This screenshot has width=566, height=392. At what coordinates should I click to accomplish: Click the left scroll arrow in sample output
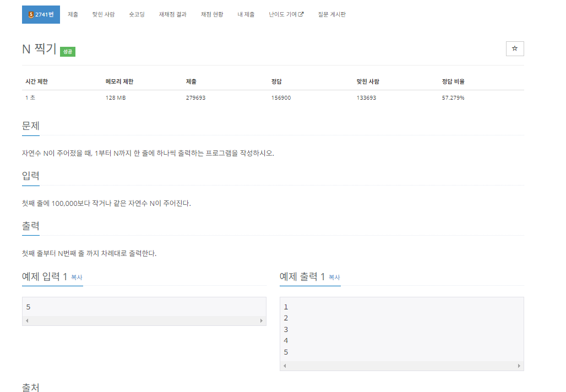285,366
